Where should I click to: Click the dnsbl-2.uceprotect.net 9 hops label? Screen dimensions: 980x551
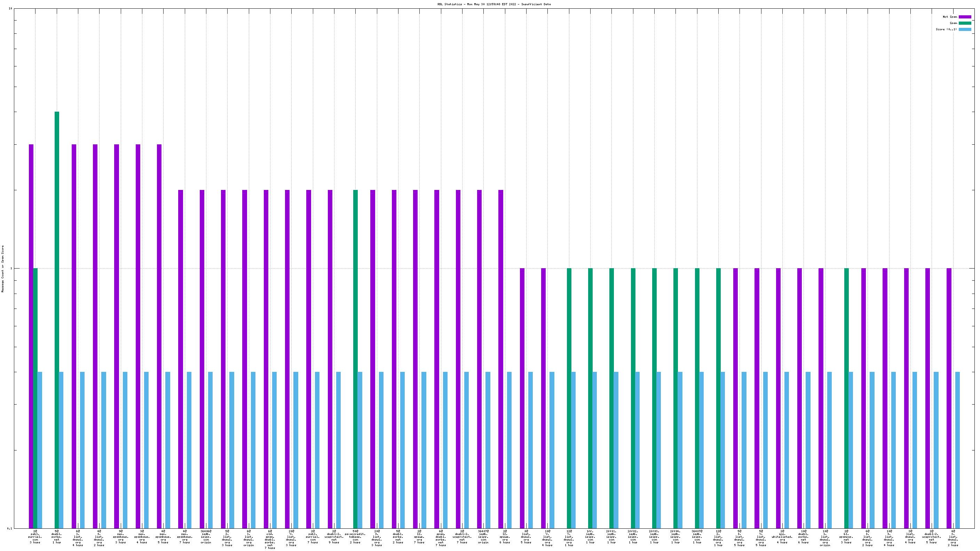(334, 536)
